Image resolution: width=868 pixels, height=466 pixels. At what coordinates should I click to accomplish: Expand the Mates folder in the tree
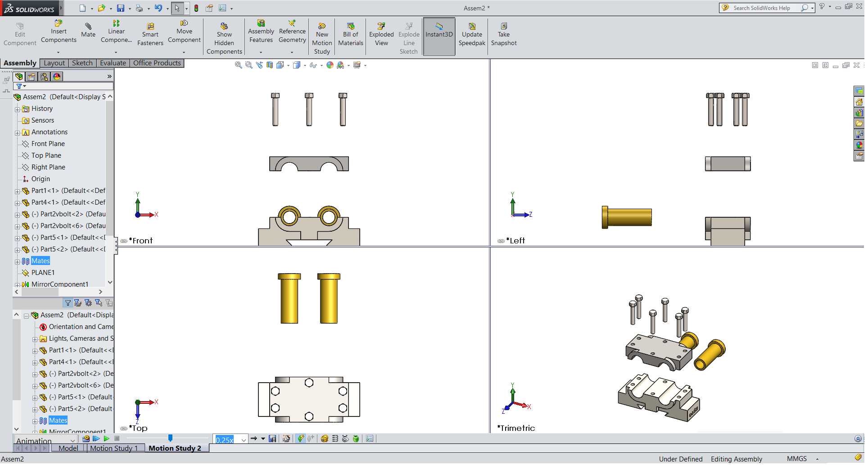(x=18, y=262)
